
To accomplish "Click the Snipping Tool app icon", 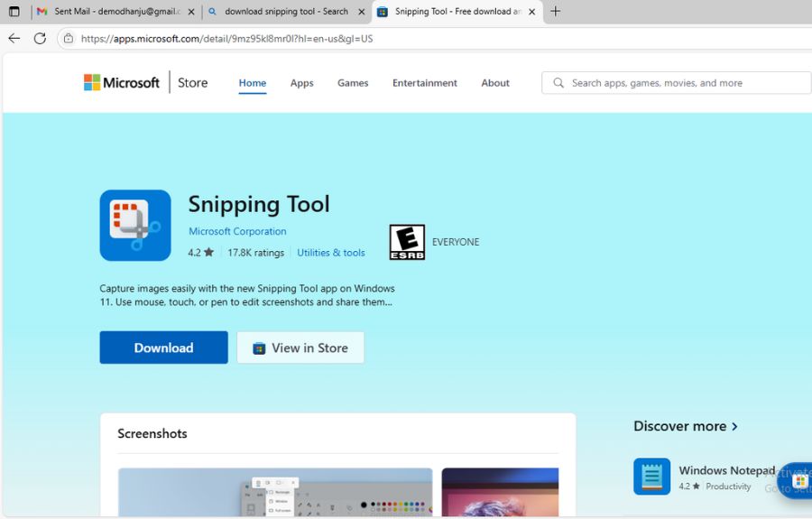I will (x=135, y=226).
